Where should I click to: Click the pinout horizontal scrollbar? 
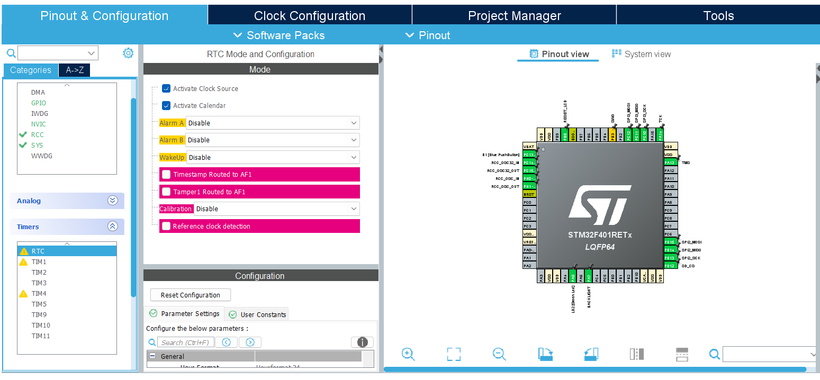595,369
